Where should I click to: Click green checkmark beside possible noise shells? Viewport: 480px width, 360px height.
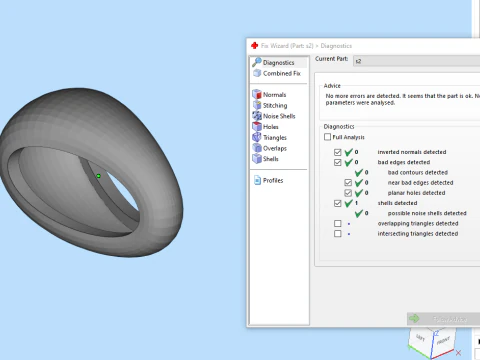(359, 213)
